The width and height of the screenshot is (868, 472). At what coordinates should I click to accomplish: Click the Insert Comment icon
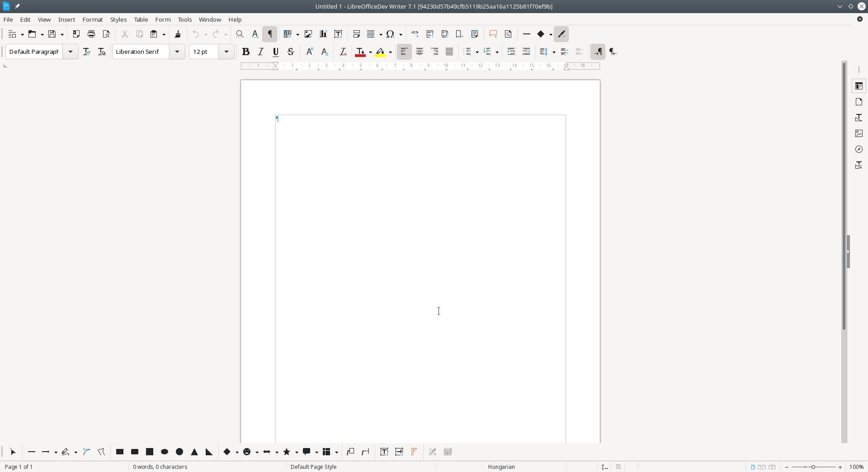click(x=493, y=34)
